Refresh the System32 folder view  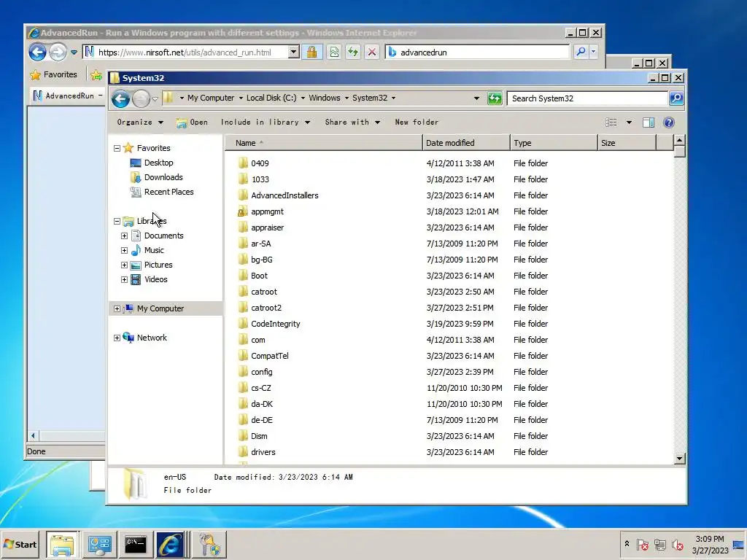point(495,98)
